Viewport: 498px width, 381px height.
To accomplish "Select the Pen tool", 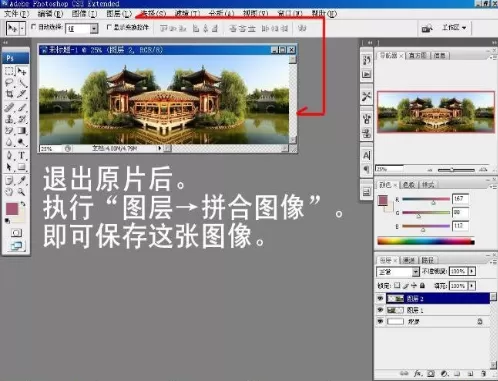I will click(9, 155).
